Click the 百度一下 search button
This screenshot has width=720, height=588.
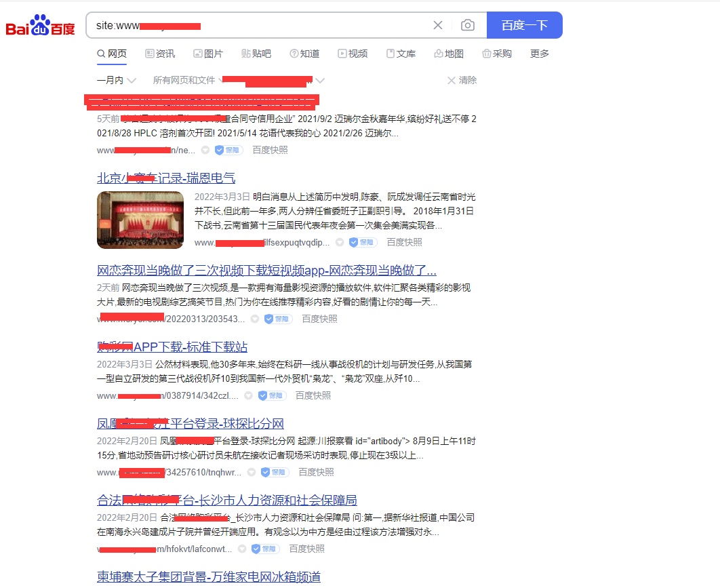(524, 25)
